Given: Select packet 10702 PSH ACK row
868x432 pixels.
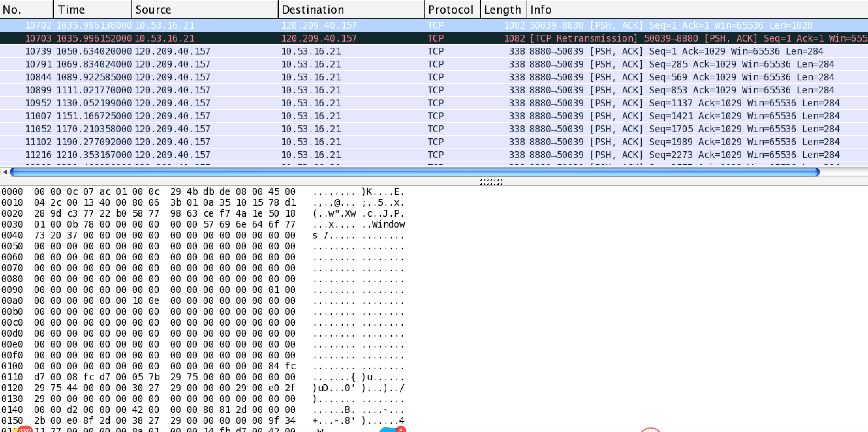Looking at the screenshot, I should [x=434, y=25].
